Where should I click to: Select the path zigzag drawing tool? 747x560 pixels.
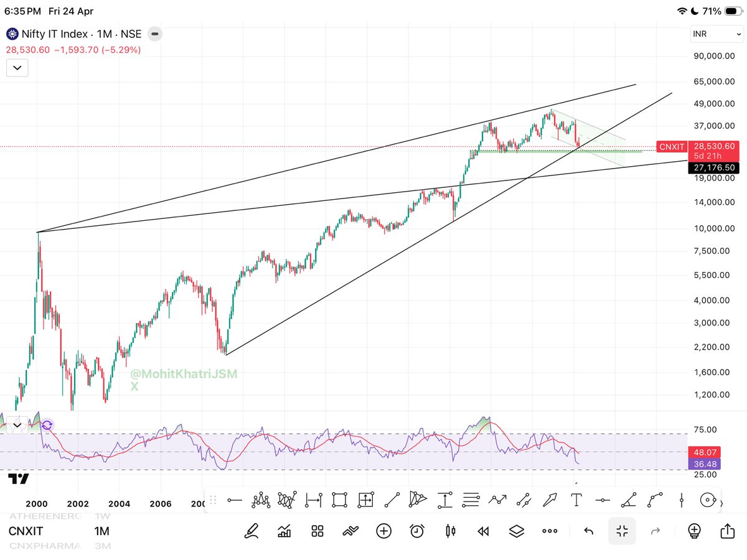coord(497,500)
